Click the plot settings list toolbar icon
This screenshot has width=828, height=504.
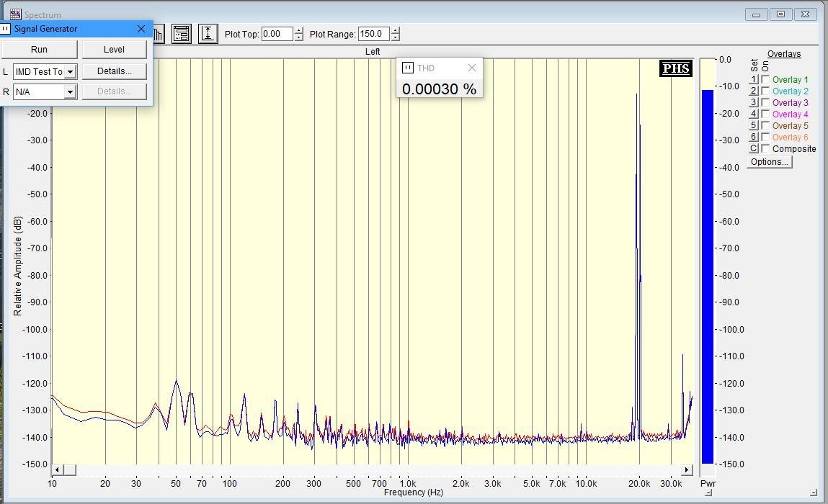pos(181,34)
